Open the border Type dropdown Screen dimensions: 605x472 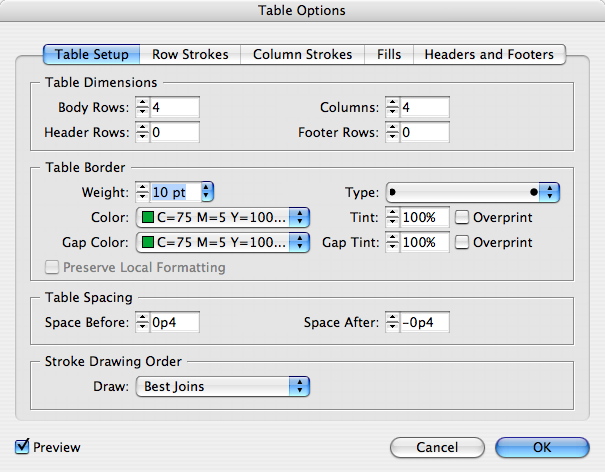coord(473,192)
